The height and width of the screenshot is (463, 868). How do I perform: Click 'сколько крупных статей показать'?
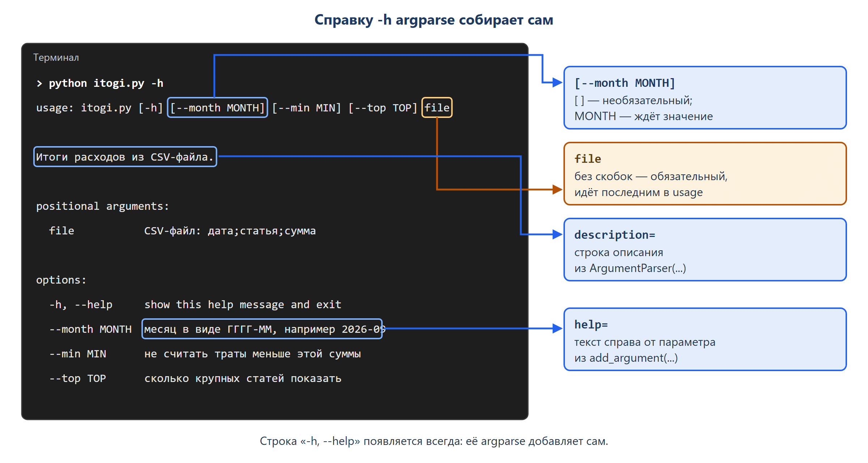pyautogui.click(x=243, y=378)
